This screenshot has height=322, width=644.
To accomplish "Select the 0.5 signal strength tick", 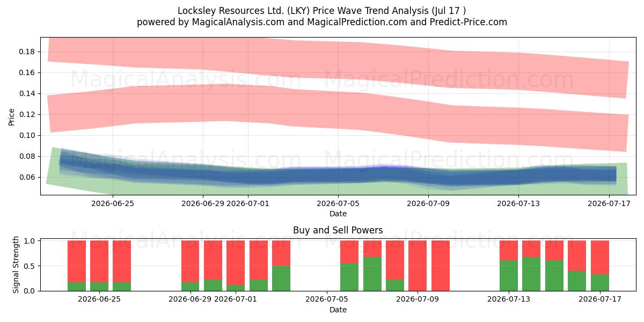I will [x=31, y=266].
